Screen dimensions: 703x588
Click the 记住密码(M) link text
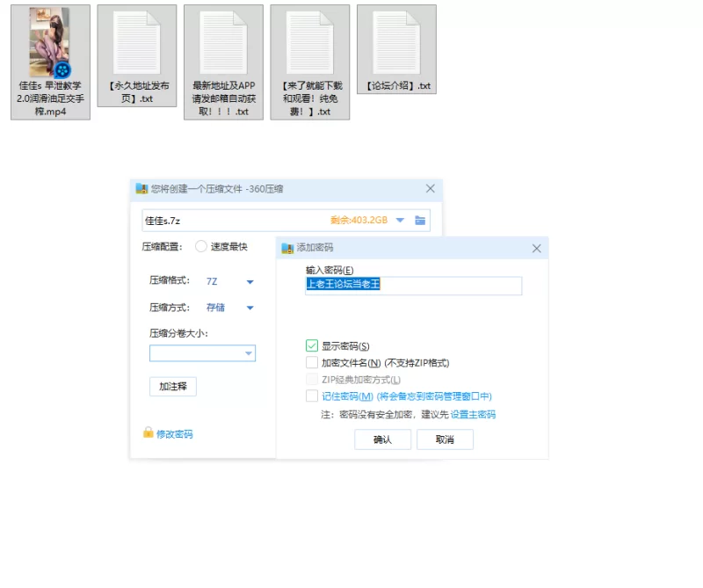pyautogui.click(x=347, y=396)
